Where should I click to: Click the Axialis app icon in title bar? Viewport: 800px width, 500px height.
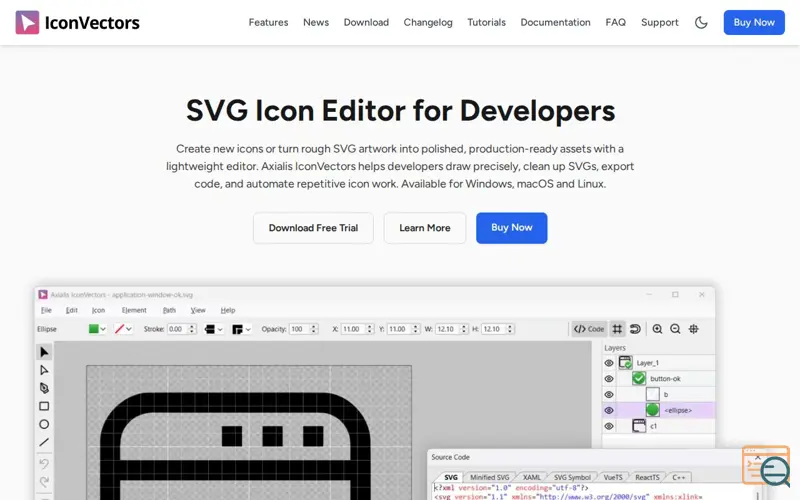point(43,294)
